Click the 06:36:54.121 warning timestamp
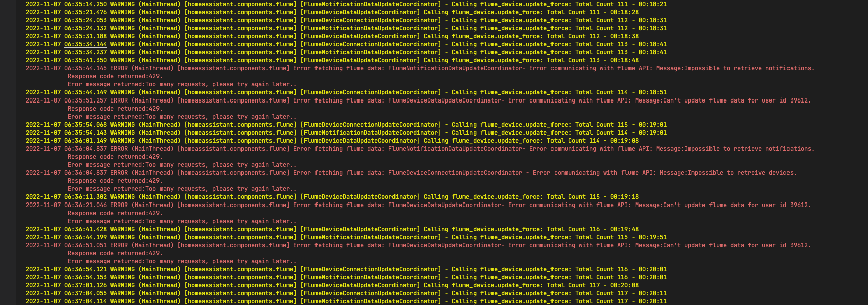 point(86,269)
